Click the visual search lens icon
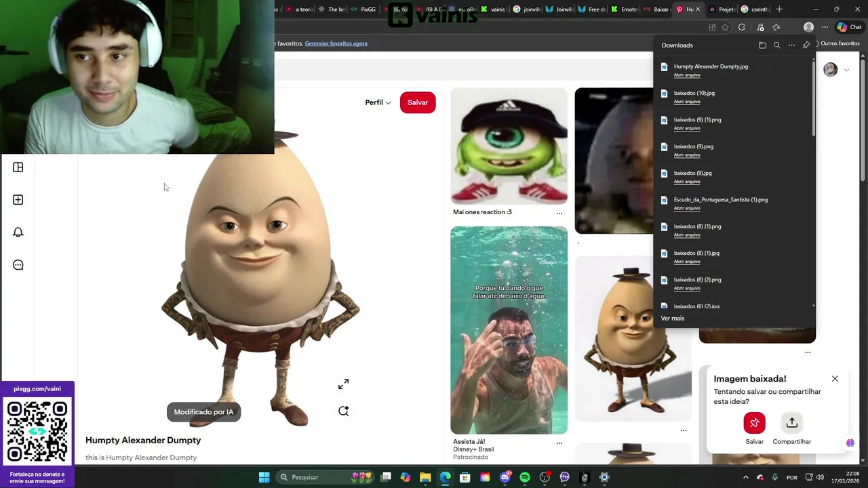 (344, 411)
